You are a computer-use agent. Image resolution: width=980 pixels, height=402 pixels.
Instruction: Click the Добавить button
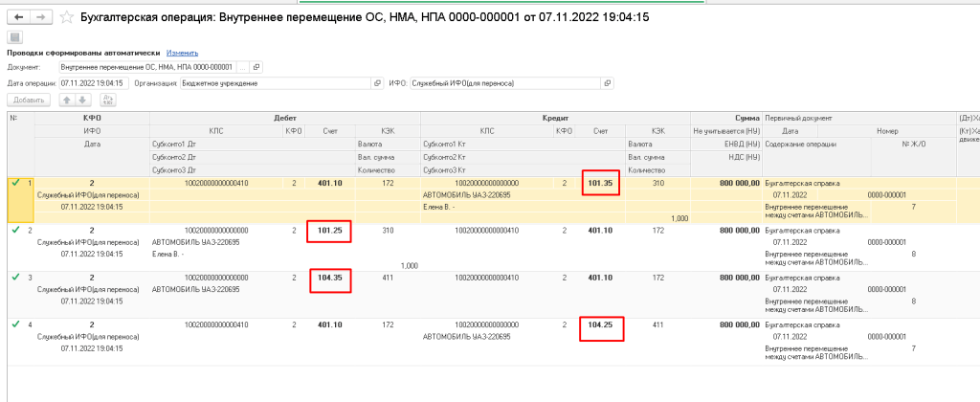28,100
